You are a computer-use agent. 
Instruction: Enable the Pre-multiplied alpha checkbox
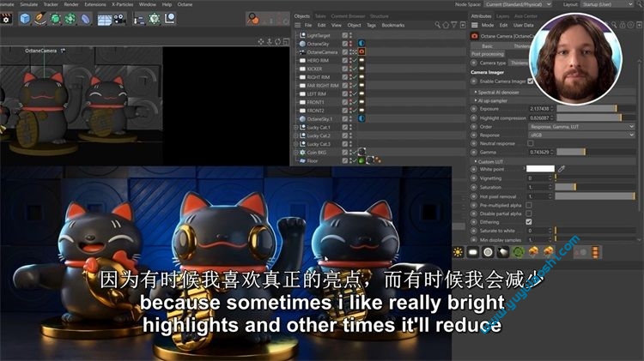pyautogui.click(x=529, y=205)
